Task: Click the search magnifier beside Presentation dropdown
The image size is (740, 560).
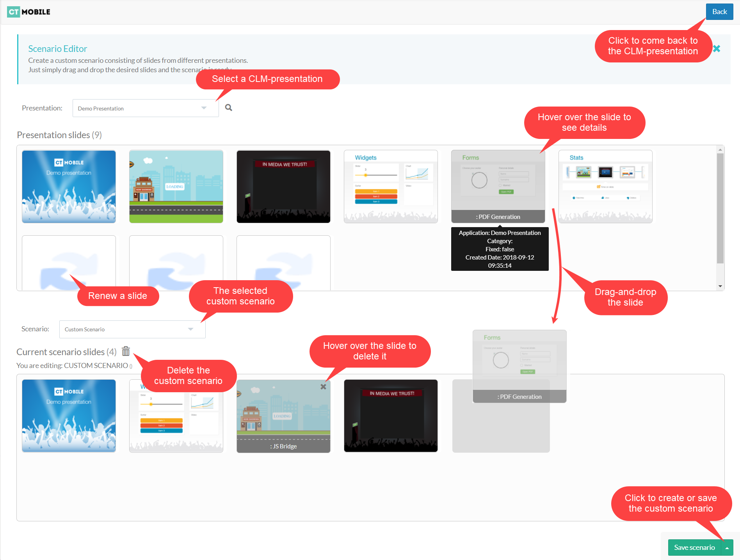Action: [x=229, y=108]
